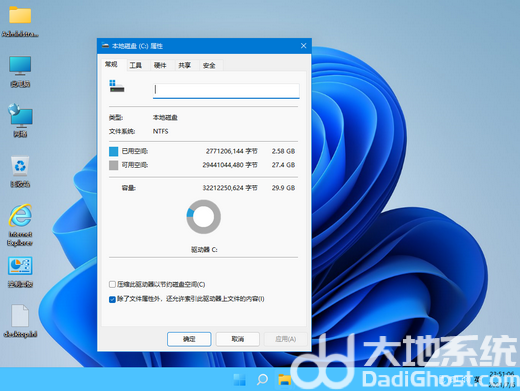The width and height of the screenshot is (520, 391).
Task: Focus the drive label input field
Action: pos(226,91)
